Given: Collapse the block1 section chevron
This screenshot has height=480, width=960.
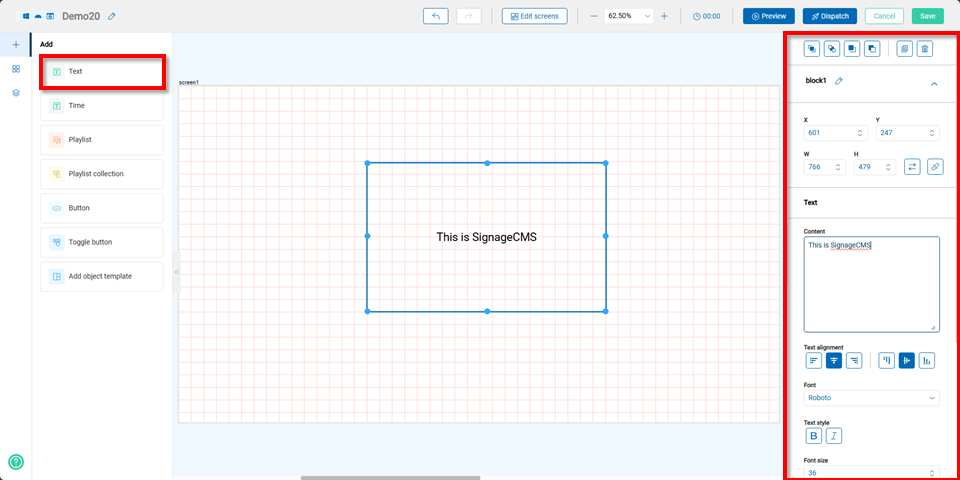Looking at the screenshot, I should click(934, 84).
